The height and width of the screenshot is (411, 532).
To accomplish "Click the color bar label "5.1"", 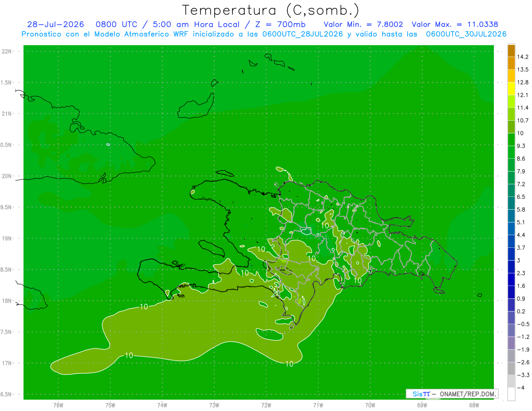I will pyautogui.click(x=521, y=222).
